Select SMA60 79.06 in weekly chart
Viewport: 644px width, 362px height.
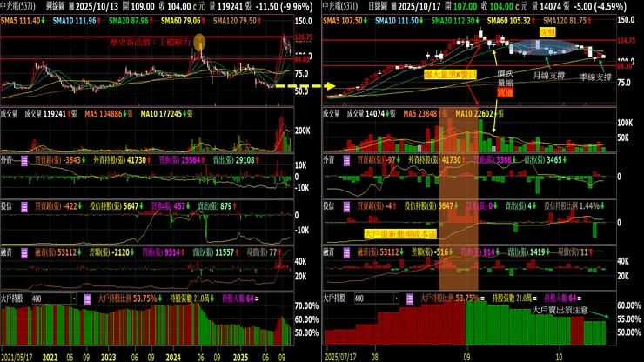pos(183,20)
